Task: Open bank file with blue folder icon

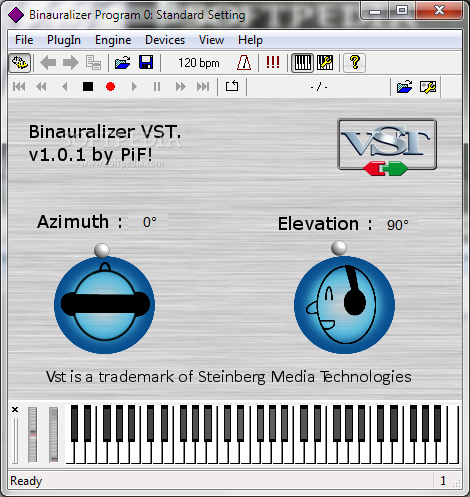Action: [x=122, y=63]
